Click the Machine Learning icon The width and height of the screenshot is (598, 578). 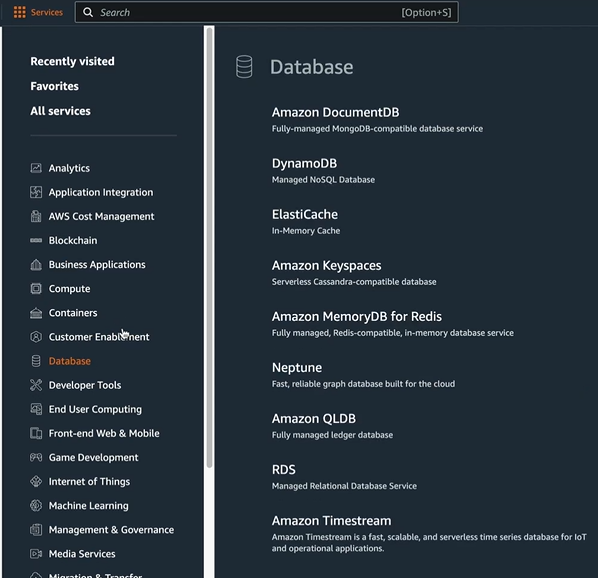coord(36,506)
